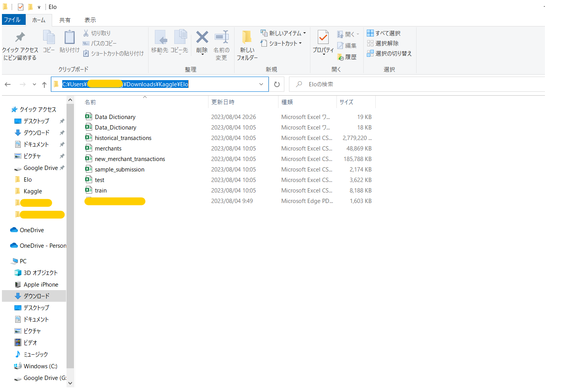The image size is (571, 392).
Task: Click History (履歴) in the ribbon
Action: tap(347, 57)
